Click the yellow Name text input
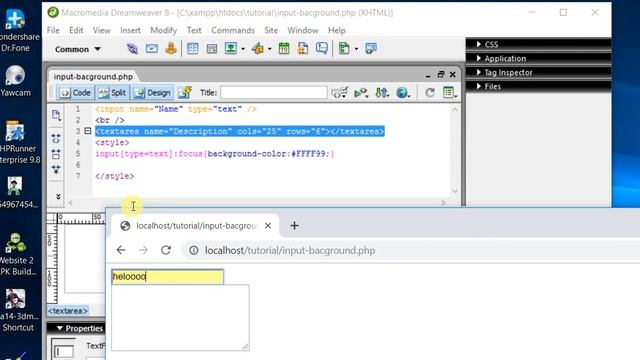Viewport: 640px width, 360px height. pos(167,276)
